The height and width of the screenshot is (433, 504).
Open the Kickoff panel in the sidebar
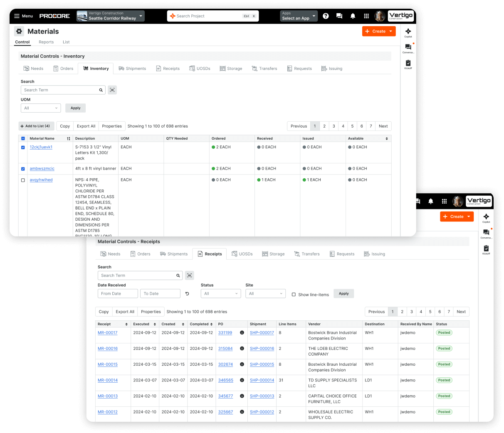pos(408,63)
